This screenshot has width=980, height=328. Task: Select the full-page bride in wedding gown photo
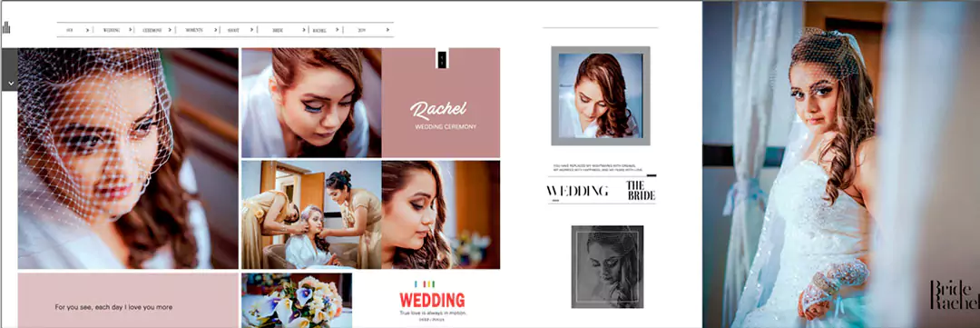pos(841,164)
